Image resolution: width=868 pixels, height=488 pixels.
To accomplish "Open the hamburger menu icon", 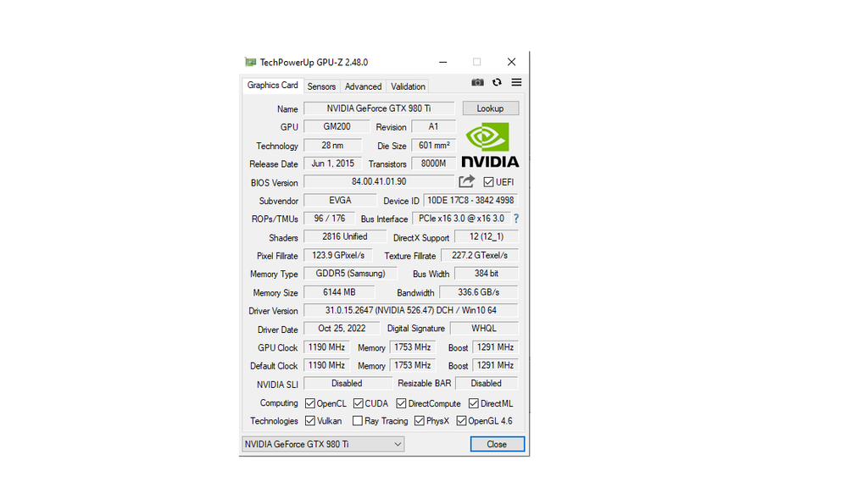I will (516, 82).
